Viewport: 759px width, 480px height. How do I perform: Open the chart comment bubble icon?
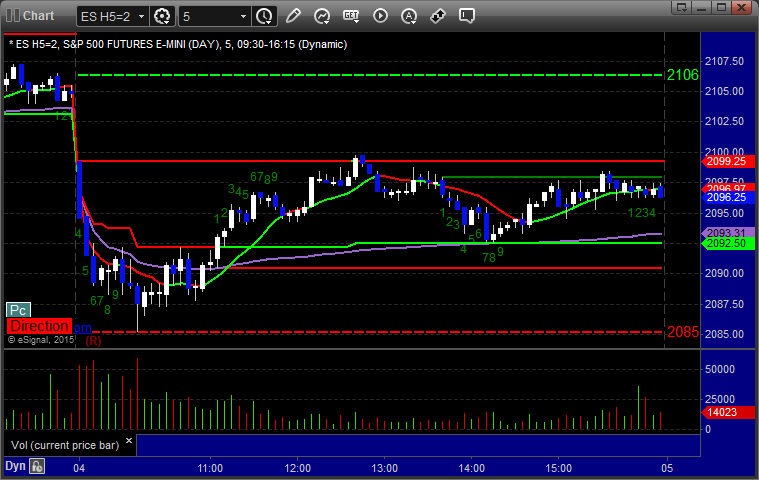pos(467,16)
